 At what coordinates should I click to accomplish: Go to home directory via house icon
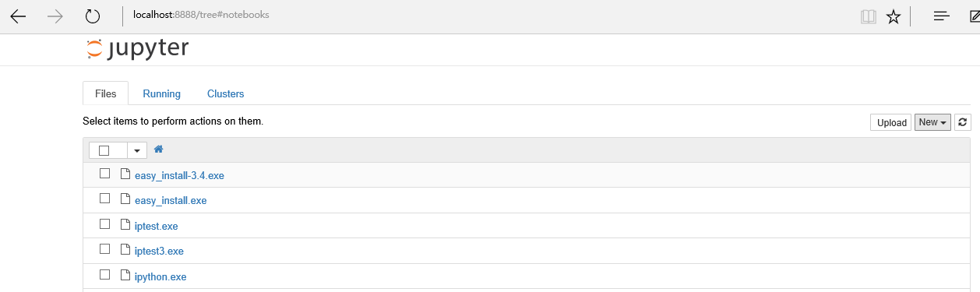coord(158,150)
